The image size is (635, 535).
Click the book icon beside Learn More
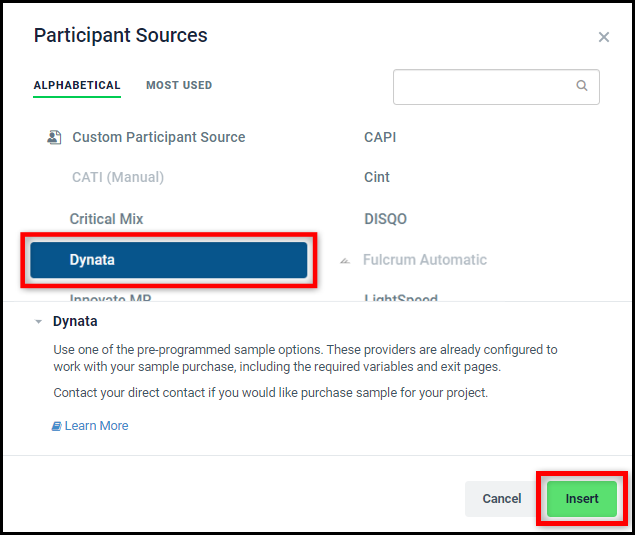[x=56, y=426]
